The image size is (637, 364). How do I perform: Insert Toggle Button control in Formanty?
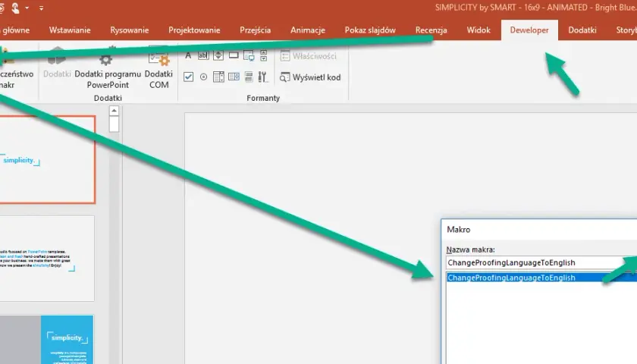(249, 77)
